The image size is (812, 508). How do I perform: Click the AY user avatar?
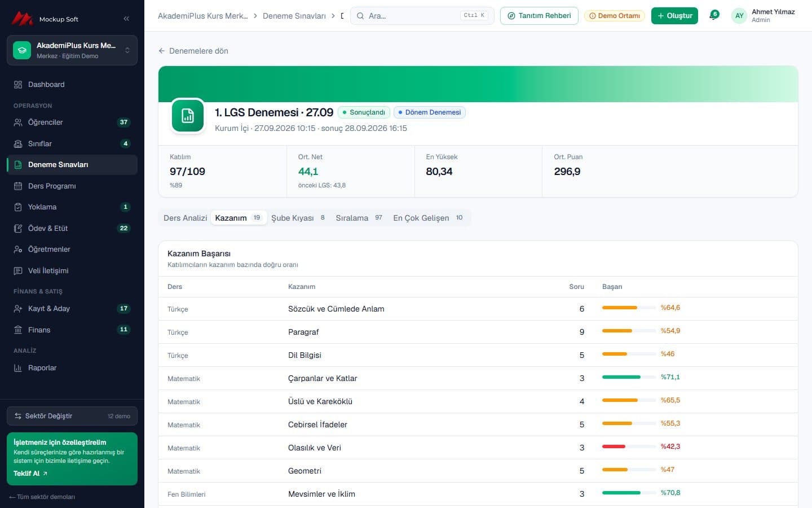739,16
